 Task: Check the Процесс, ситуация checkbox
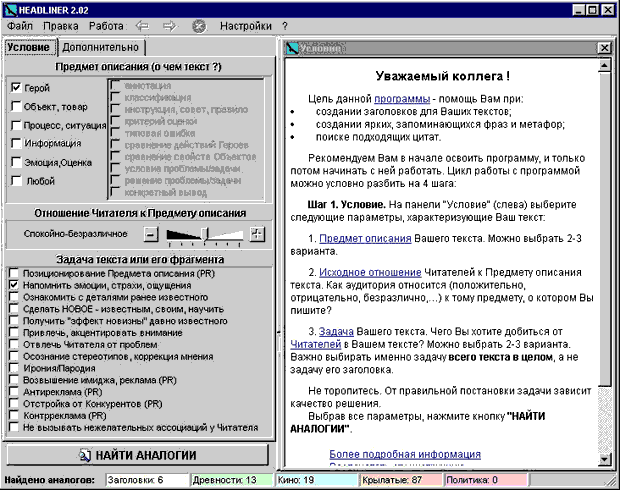click(16, 125)
